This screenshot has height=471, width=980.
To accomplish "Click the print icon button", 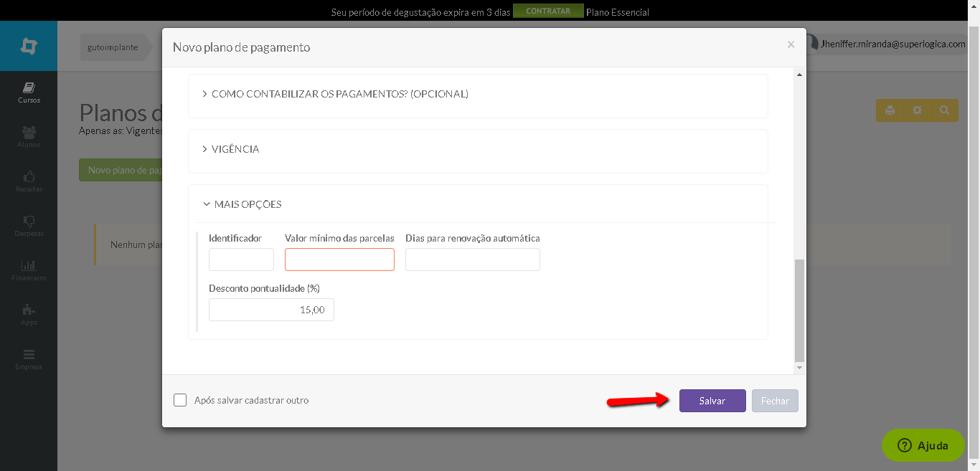I will coord(890,110).
